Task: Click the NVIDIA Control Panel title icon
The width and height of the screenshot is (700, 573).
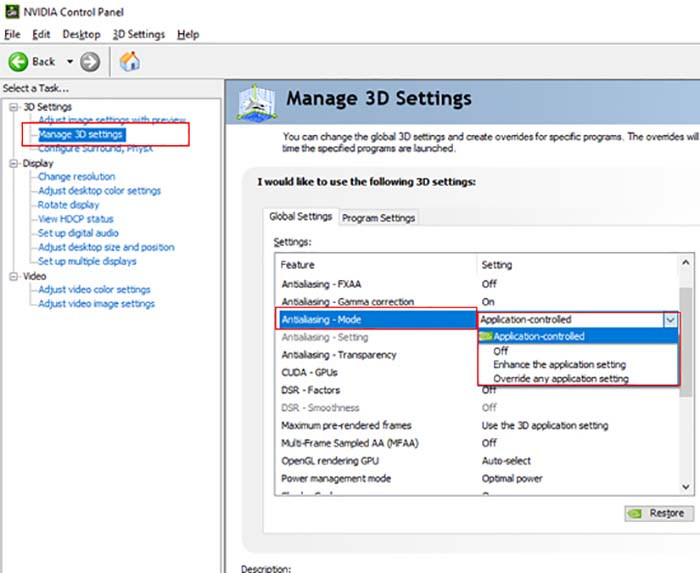Action: [12, 12]
